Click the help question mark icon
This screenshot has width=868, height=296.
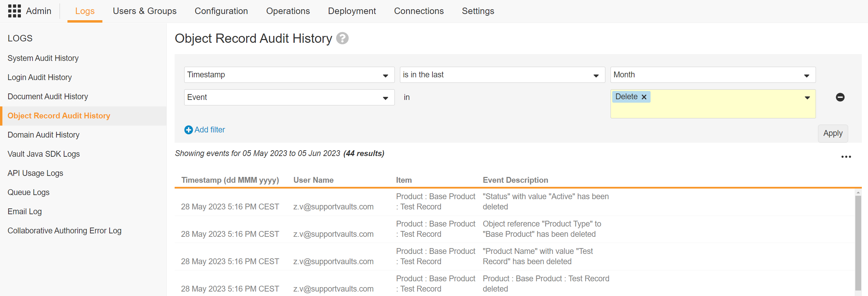[x=342, y=38]
